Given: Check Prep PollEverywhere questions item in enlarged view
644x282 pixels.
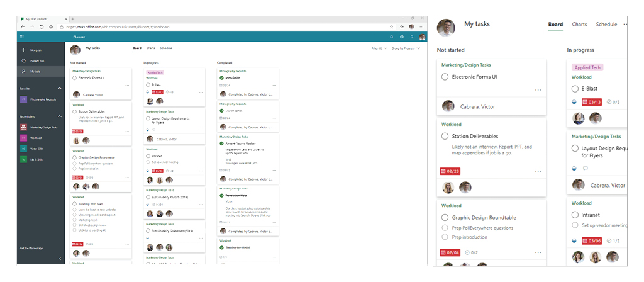Looking at the screenshot, I should (x=445, y=228).
